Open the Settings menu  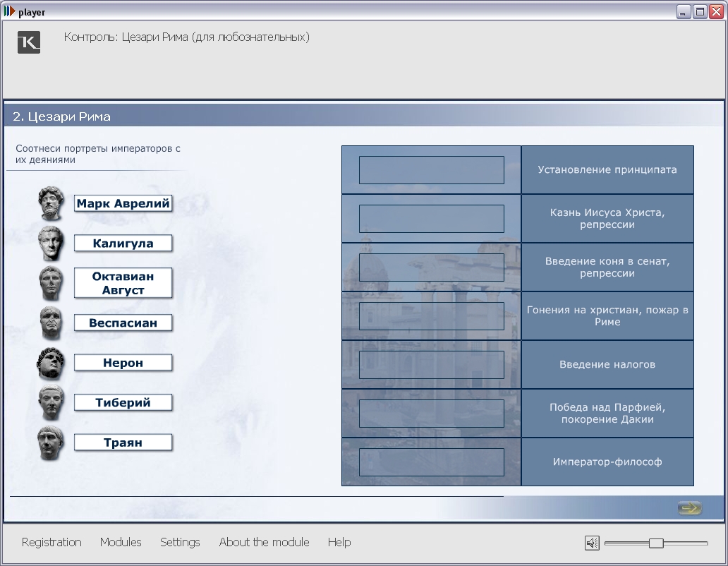(180, 542)
